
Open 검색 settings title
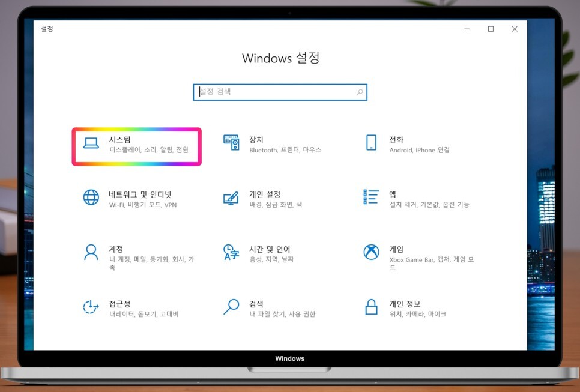click(256, 304)
